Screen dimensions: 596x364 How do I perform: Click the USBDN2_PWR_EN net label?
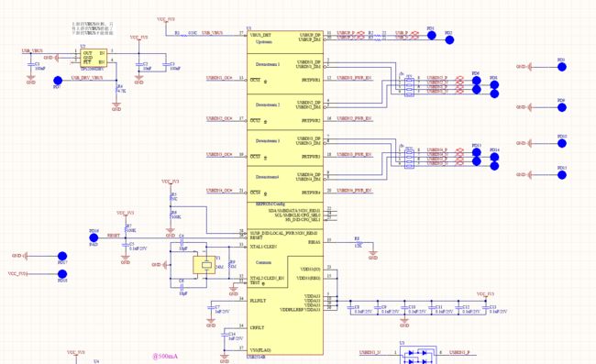click(354, 118)
